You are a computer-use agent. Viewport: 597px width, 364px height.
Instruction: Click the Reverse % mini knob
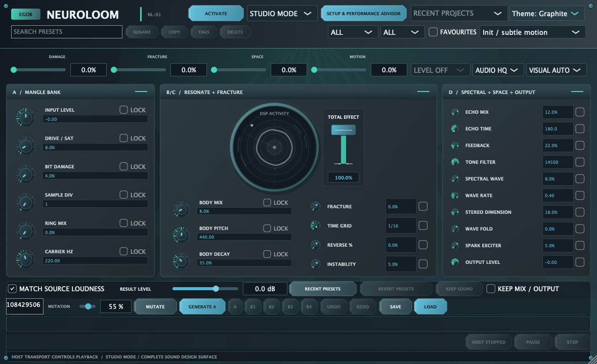coord(316,245)
